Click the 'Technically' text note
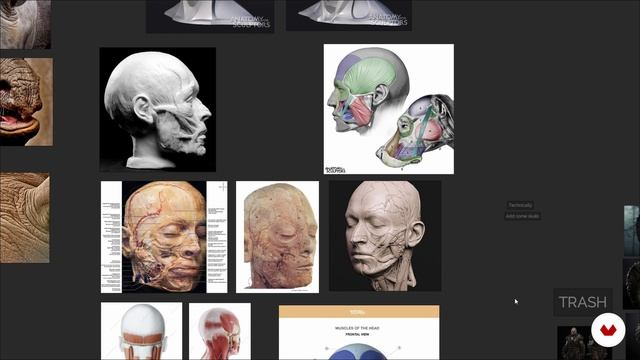The height and width of the screenshot is (360, 640). tap(520, 205)
